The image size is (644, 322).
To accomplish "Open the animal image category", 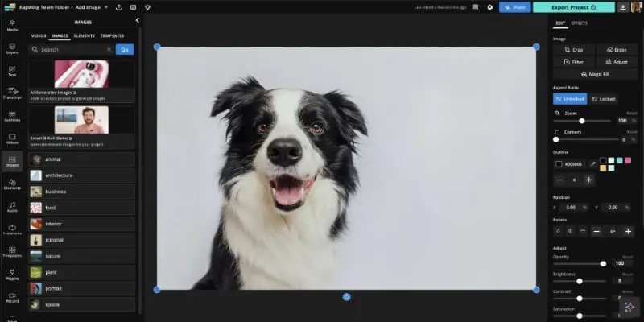I will coord(82,159).
